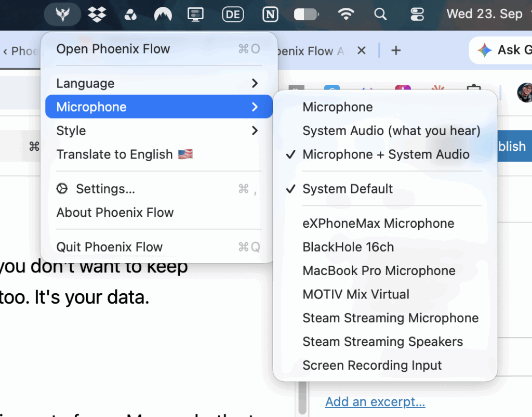
Task: Select MOTIV Mix Virtual device
Action: pos(385,294)
